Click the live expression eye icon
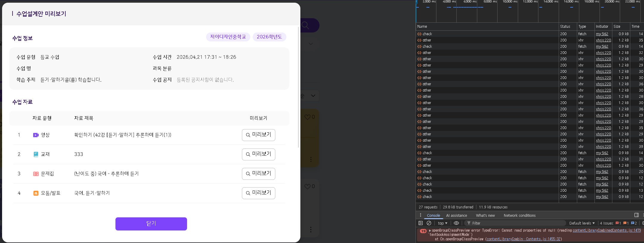This screenshot has width=644, height=243. [x=456, y=223]
